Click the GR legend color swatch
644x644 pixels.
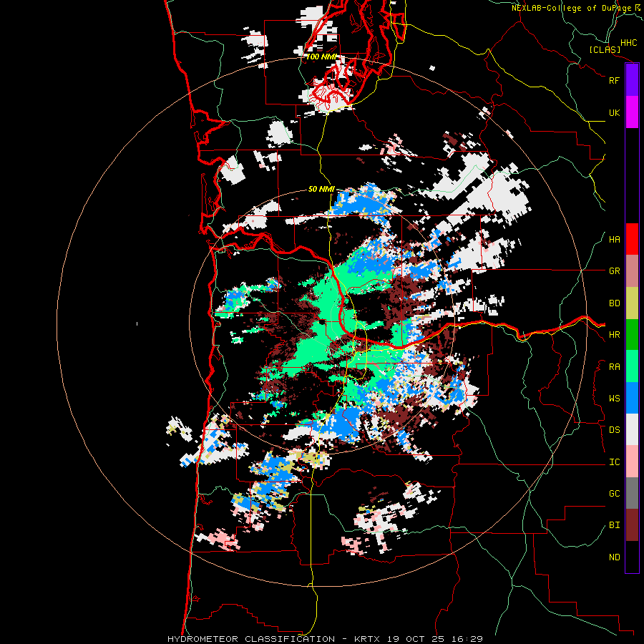(x=632, y=271)
